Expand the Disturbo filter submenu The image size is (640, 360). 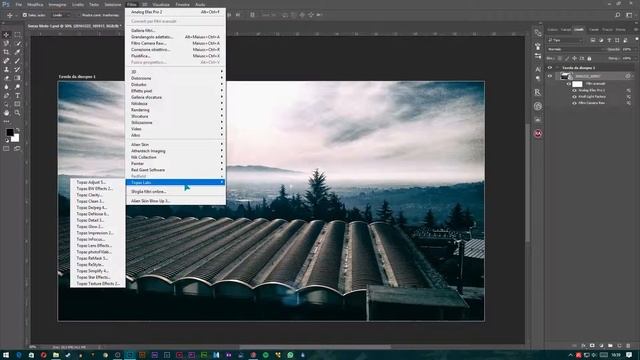176,84
